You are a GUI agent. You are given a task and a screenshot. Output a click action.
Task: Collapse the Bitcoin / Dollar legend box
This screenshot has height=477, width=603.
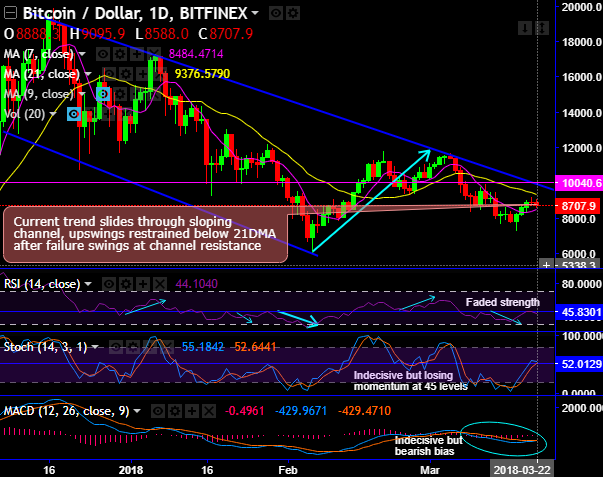pyautogui.click(x=10, y=13)
